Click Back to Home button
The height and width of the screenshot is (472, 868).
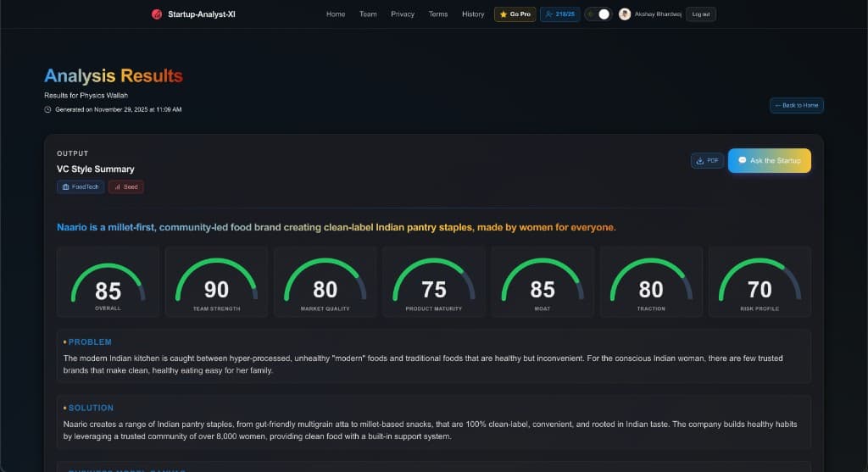797,105
